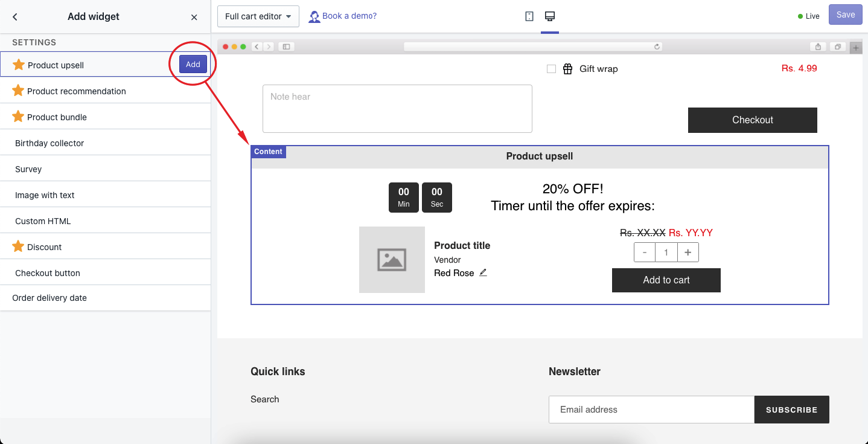Click star icon beside Product upsell
This screenshot has height=444, width=868.
(19, 64)
